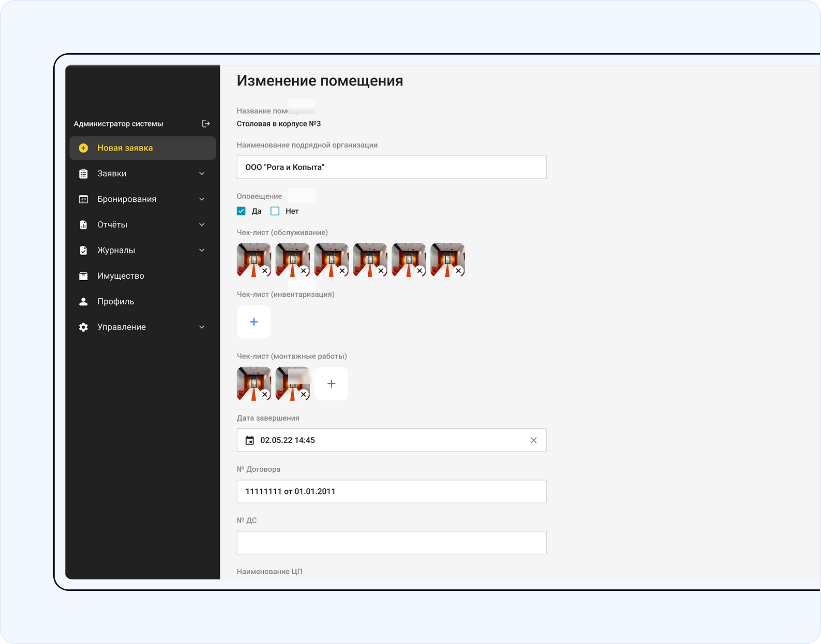Click the Администратор системы label
The height and width of the screenshot is (644, 821).
point(118,124)
